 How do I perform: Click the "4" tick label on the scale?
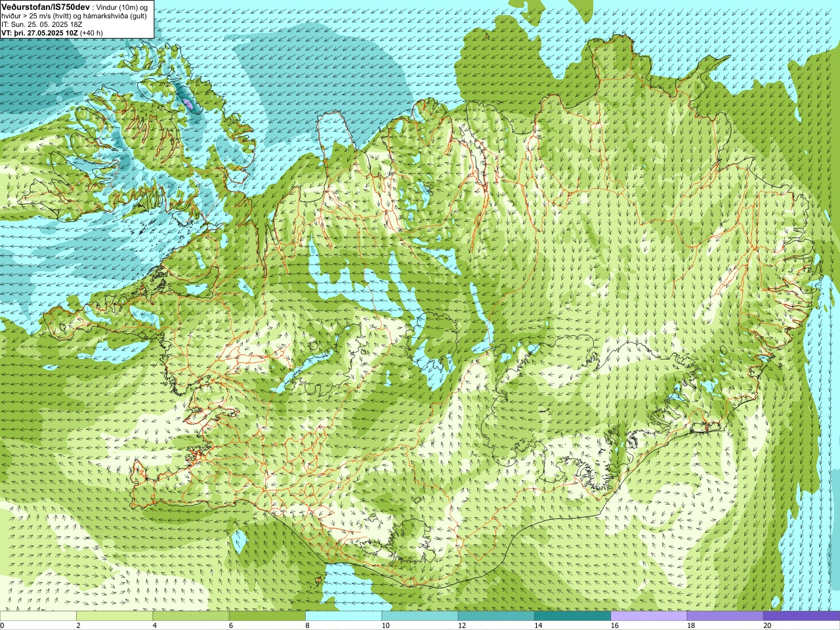154,625
